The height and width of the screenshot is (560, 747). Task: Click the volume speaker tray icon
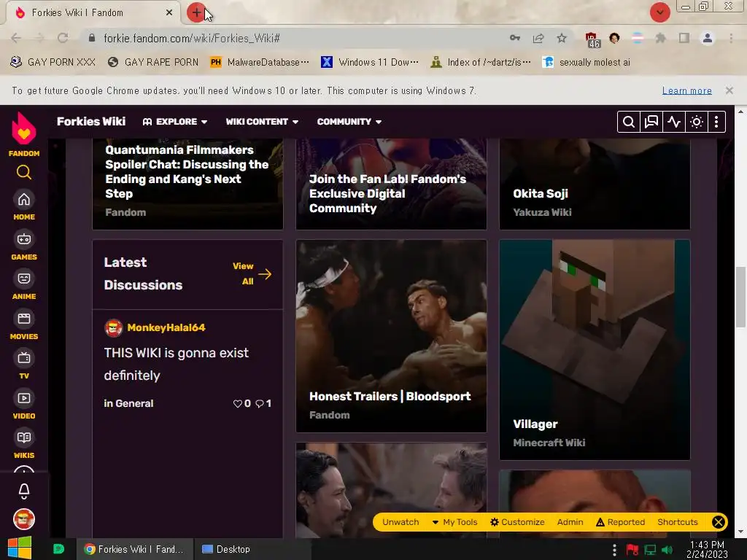coord(667,550)
